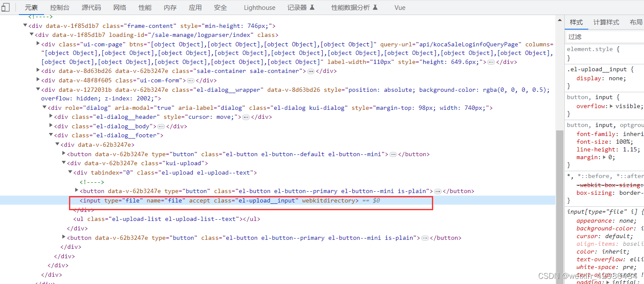
Task: Open ellipsis badge of ui-com-form div
Action: pyautogui.click(x=191, y=81)
